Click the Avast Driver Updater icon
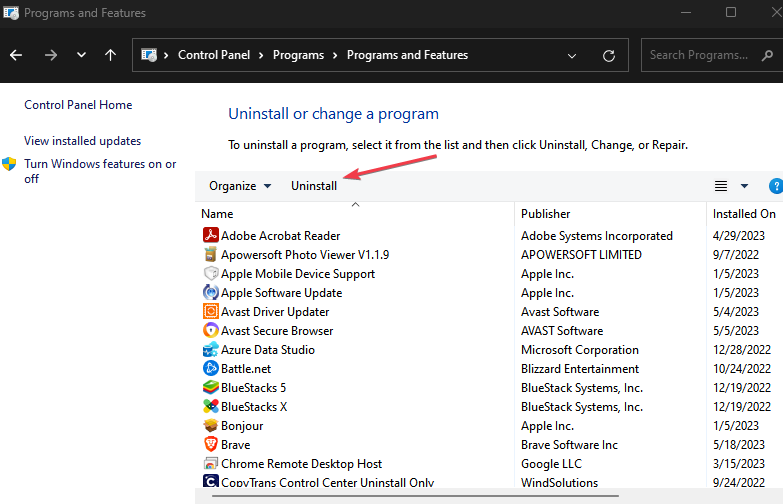The image size is (783, 504). pyautogui.click(x=211, y=311)
